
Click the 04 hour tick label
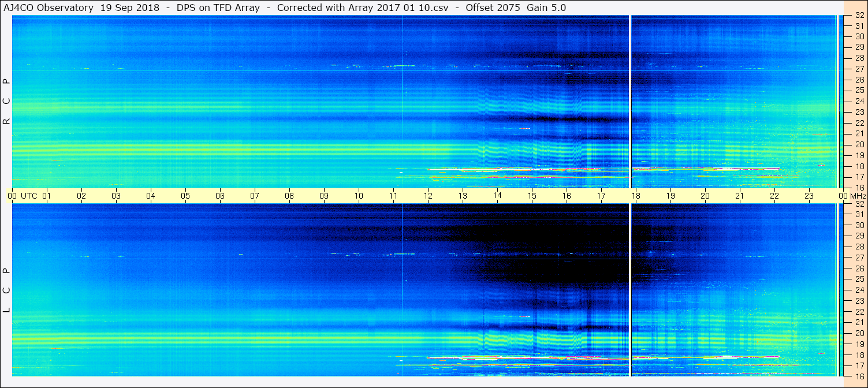[151, 196]
